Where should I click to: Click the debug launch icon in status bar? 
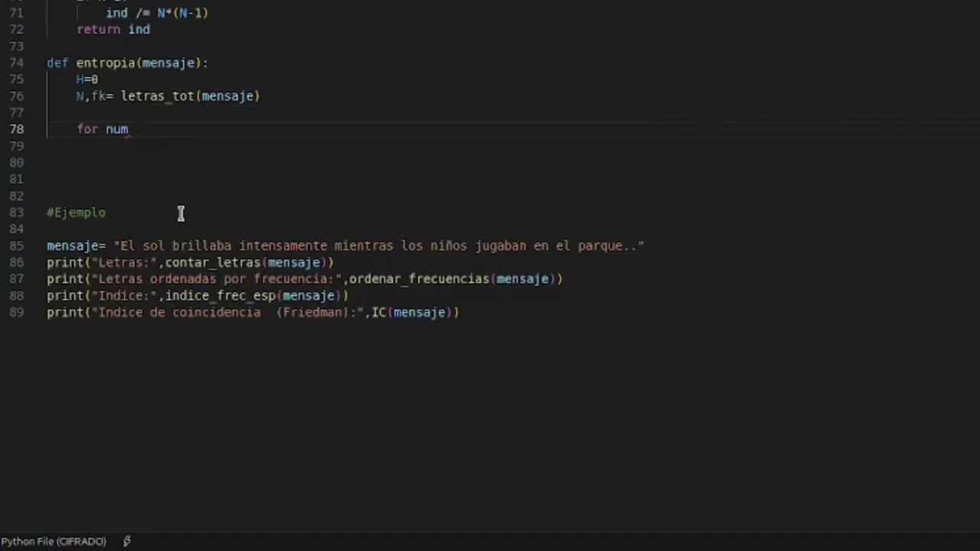pos(126,541)
